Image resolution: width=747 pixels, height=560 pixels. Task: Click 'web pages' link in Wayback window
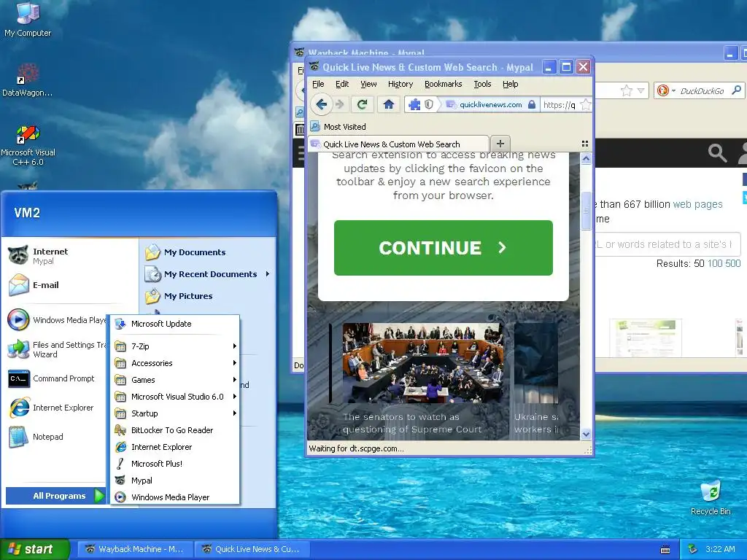coord(697,204)
